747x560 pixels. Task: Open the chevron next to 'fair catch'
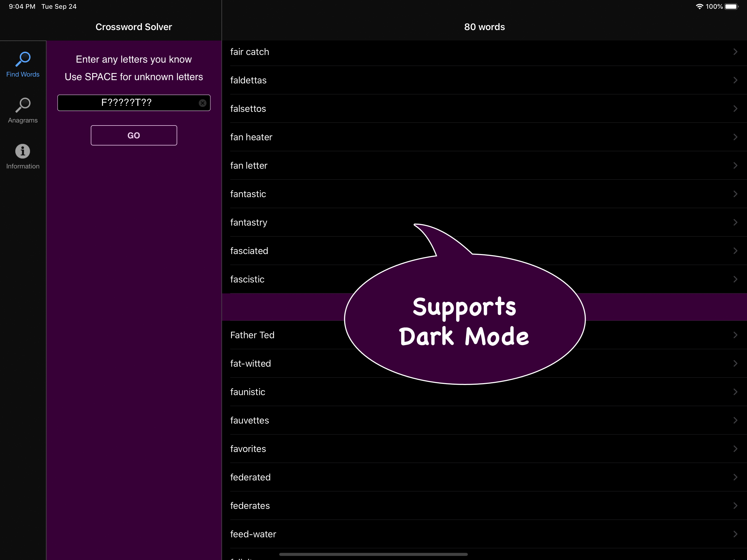(735, 52)
